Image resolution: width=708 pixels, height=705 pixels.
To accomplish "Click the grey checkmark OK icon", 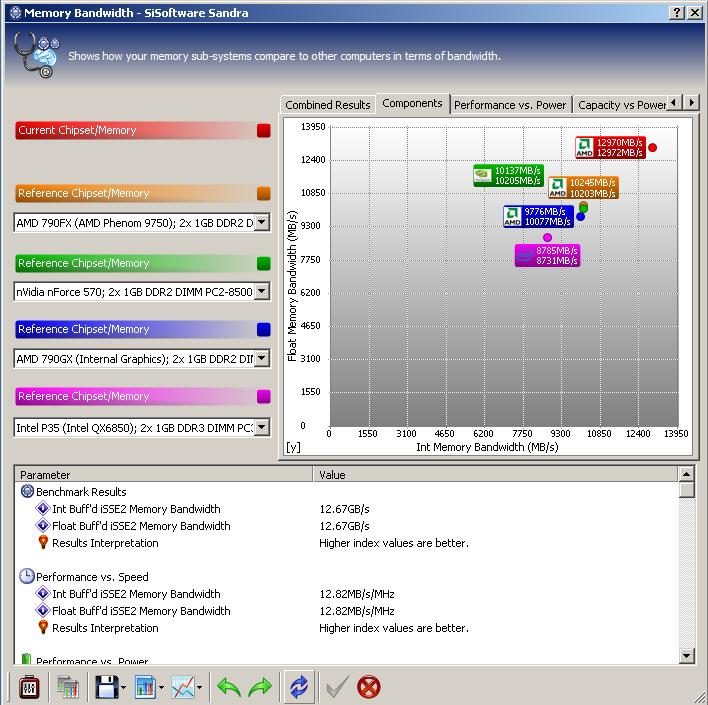I will coord(337,687).
